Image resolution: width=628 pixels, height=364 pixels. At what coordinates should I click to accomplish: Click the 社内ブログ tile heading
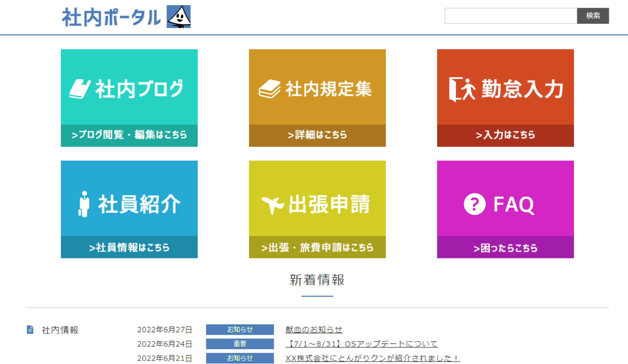point(140,89)
